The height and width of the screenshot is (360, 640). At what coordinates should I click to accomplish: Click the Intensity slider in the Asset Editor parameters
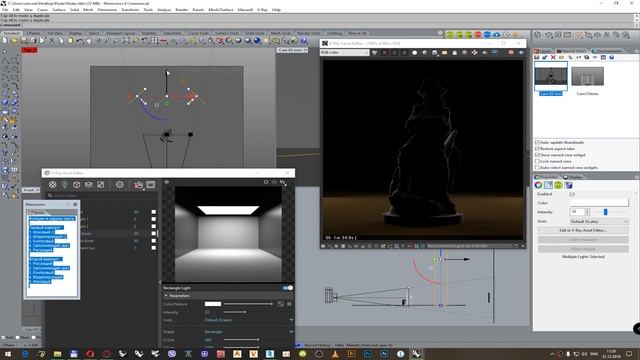pos(235,312)
